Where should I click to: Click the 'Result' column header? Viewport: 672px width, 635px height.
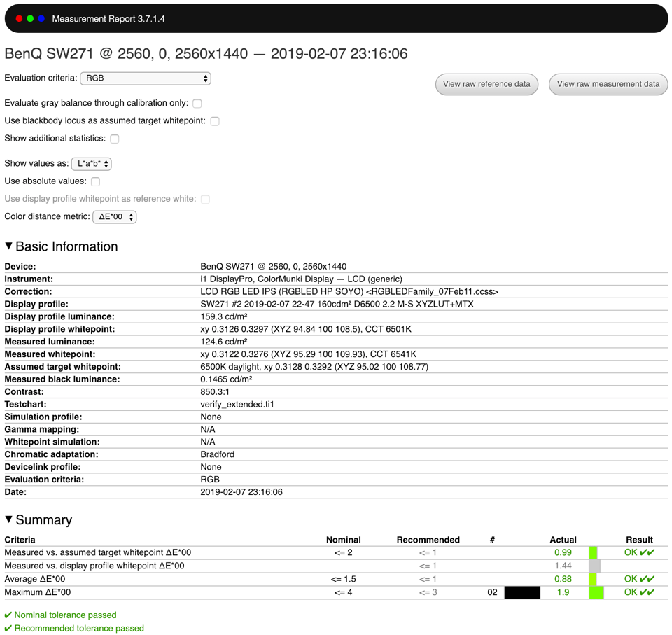click(x=639, y=540)
